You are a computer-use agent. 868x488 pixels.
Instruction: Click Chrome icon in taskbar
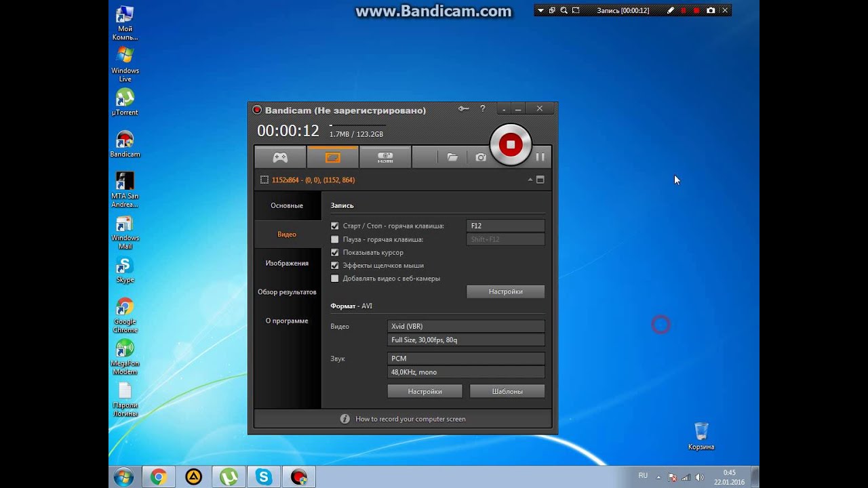coord(159,477)
